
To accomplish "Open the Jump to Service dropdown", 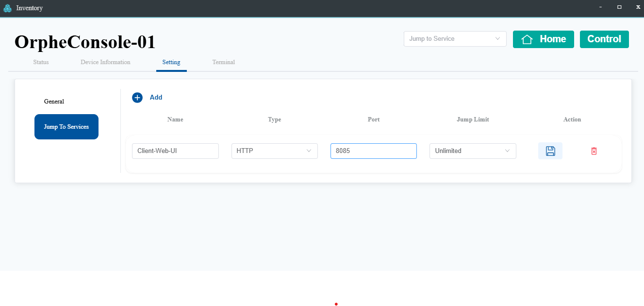I will (455, 39).
